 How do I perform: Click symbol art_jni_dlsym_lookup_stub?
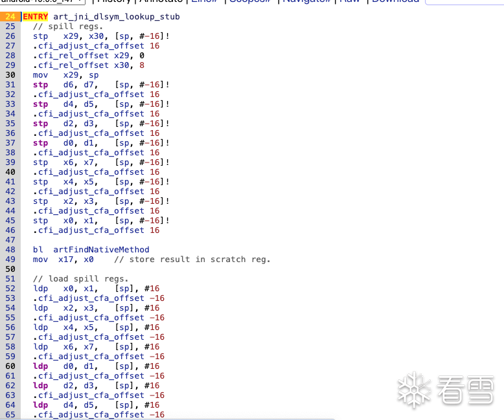coord(117,17)
